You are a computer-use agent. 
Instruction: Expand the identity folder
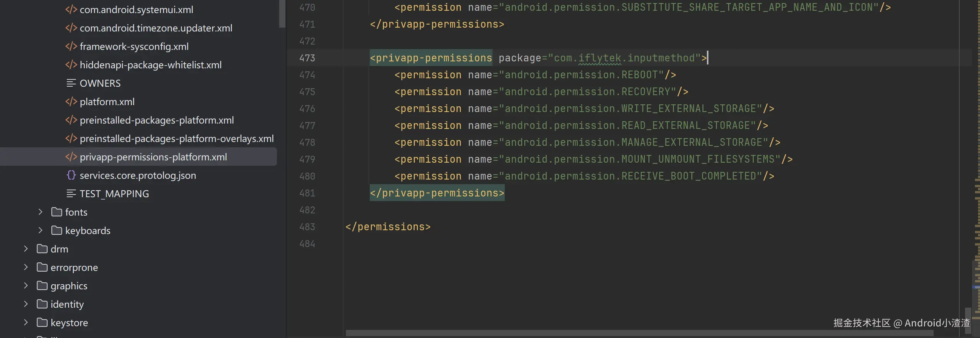[26, 304]
